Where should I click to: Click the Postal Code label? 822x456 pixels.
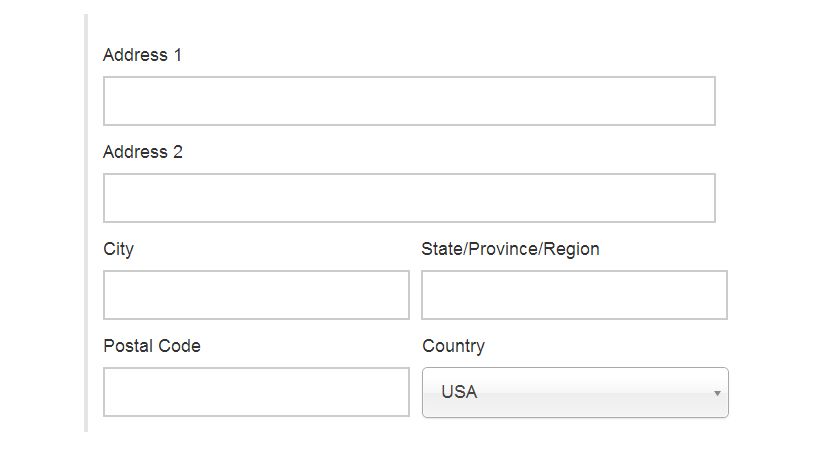[151, 346]
